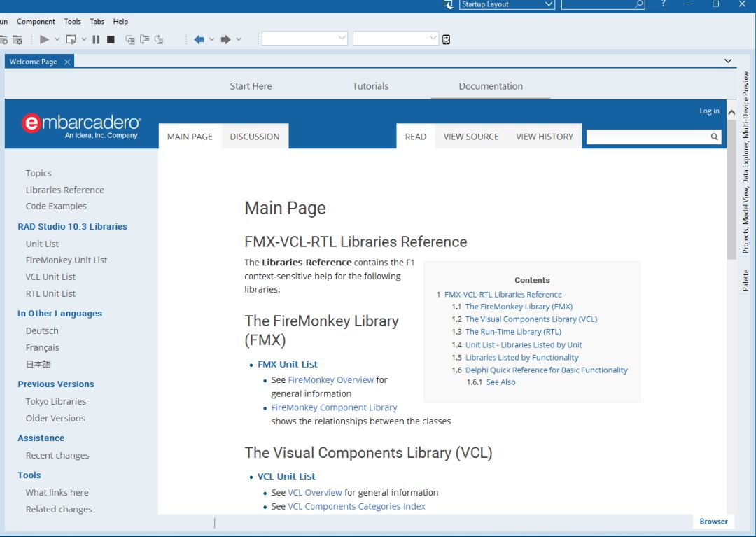Expand the Run button dropdown arrow
The height and width of the screenshot is (537, 756).
coord(57,39)
